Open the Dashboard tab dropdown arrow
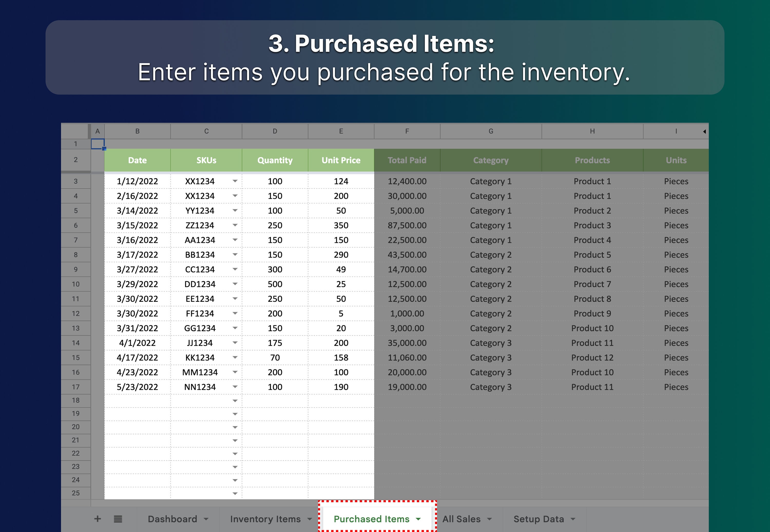The height and width of the screenshot is (532, 770). point(206,519)
